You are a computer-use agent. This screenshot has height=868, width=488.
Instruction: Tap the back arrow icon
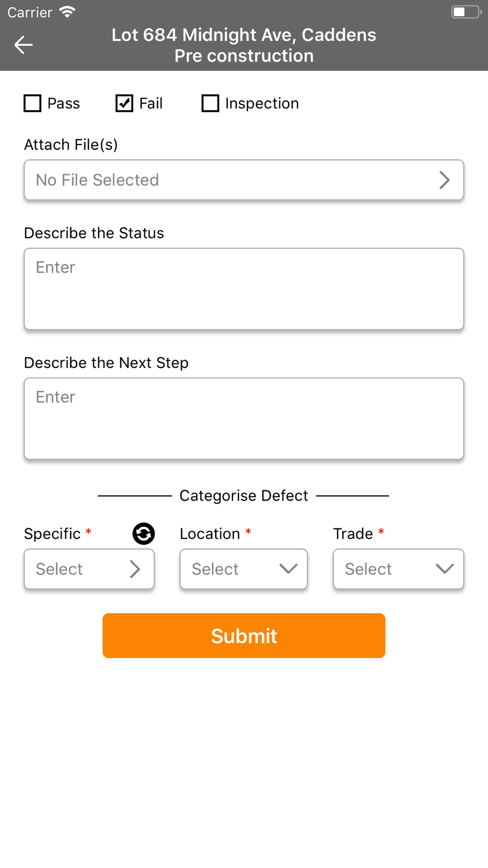[23, 45]
